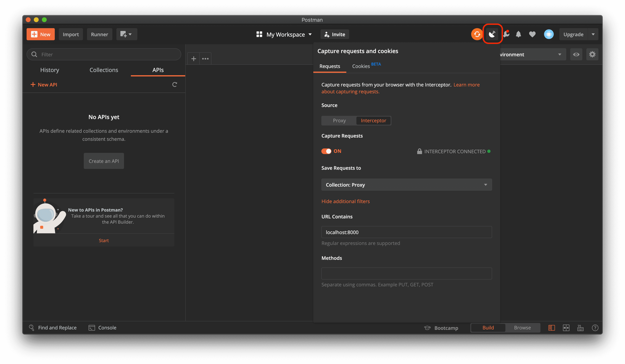Expand the Upgrade dropdown arrow
The height and width of the screenshot is (364, 625).
(593, 34)
